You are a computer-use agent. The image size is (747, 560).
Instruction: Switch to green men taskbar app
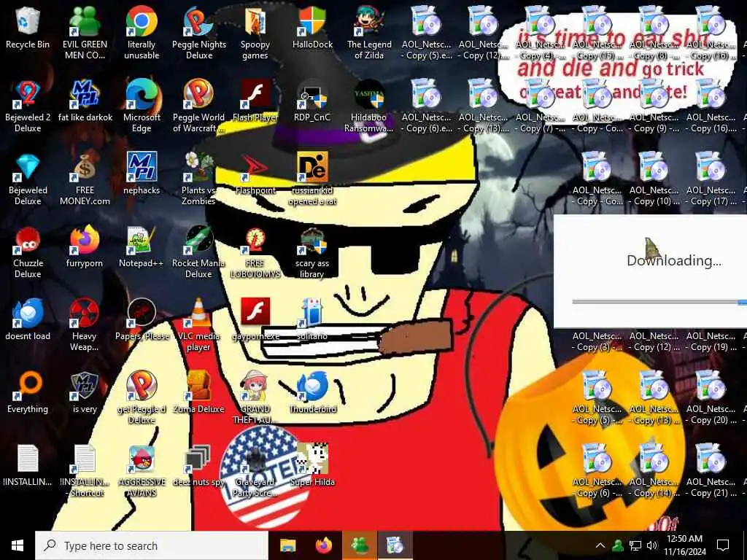(360, 545)
